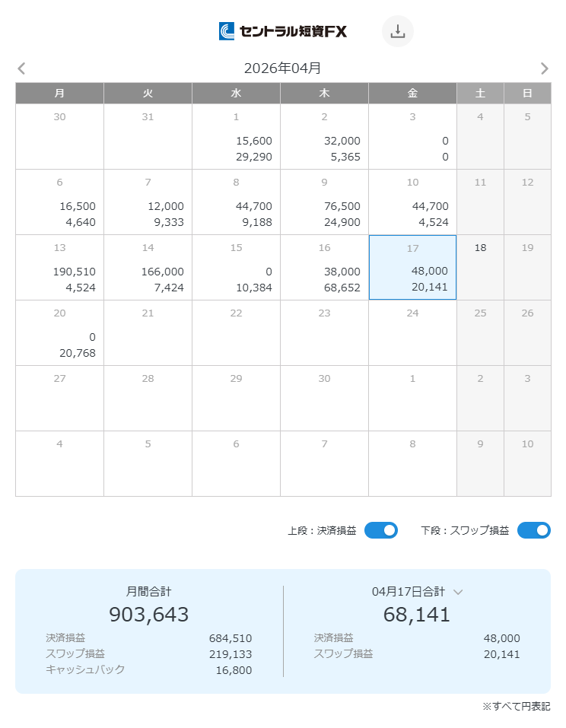Click the 月 Monday column header
The height and width of the screenshot is (728, 566).
coord(59,93)
